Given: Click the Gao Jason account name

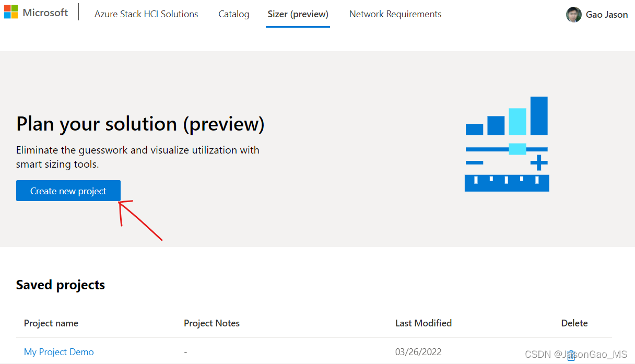Looking at the screenshot, I should click(607, 15).
